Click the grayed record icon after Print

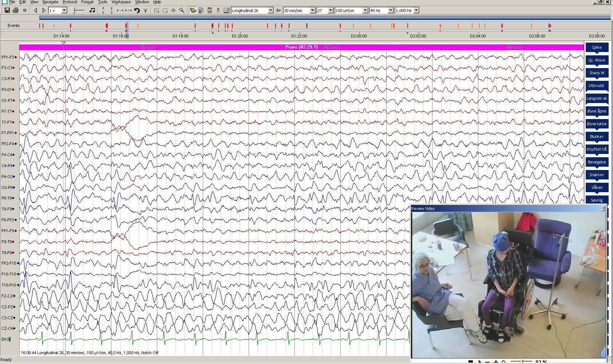[x=24, y=11]
